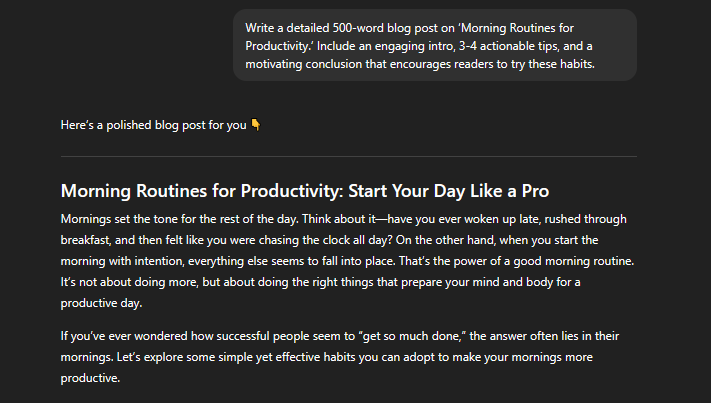Viewport: 711px width, 403px height.
Task: Select the user prompt message bubble
Action: click(x=435, y=45)
